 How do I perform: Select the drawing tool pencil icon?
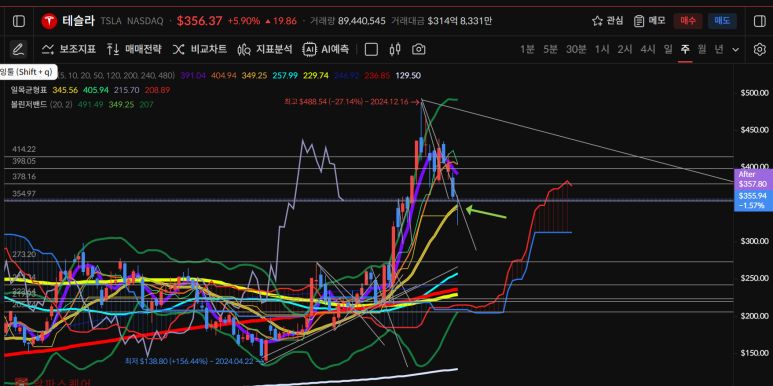click(18, 49)
